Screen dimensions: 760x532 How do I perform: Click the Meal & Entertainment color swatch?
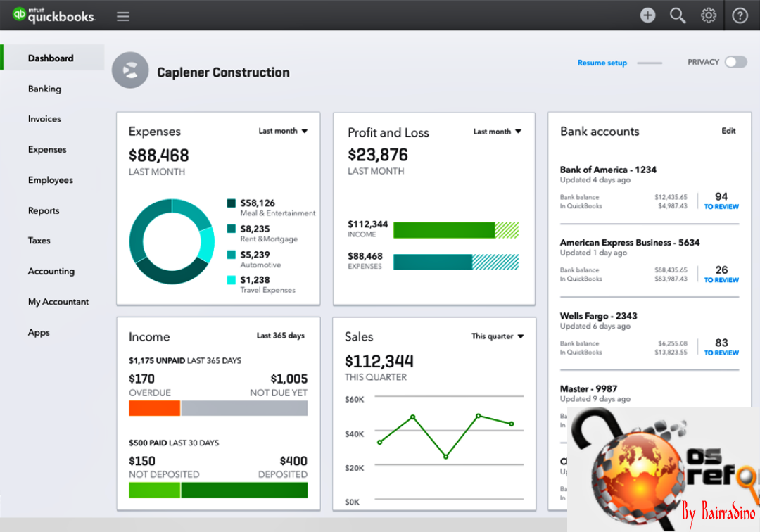click(x=232, y=203)
